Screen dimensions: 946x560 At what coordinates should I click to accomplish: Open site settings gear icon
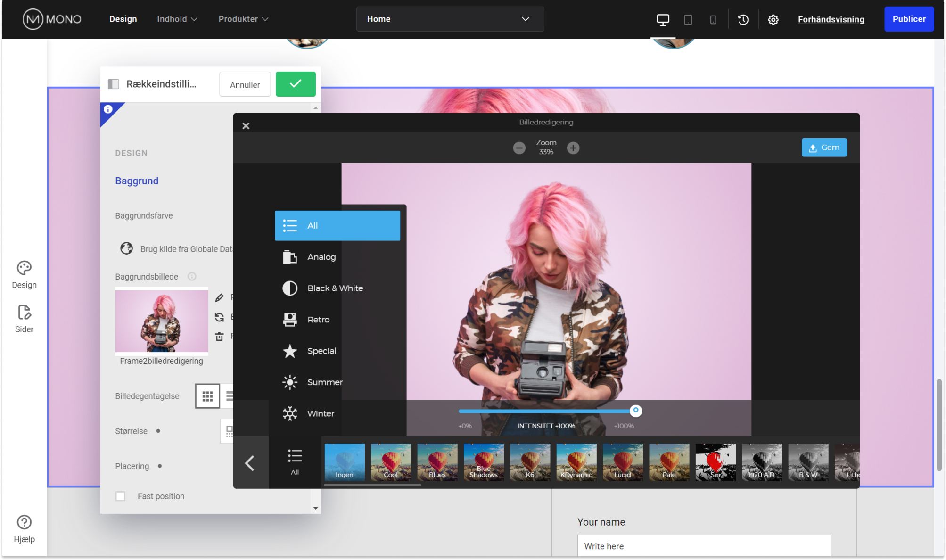(x=773, y=19)
